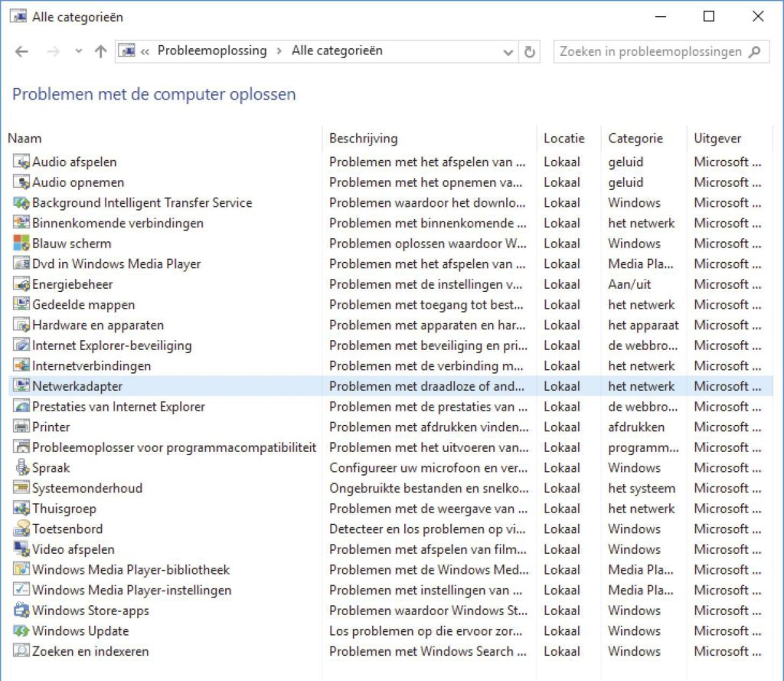Click the Naam column header
Image resolution: width=784 pixels, height=681 pixels.
pos(24,138)
